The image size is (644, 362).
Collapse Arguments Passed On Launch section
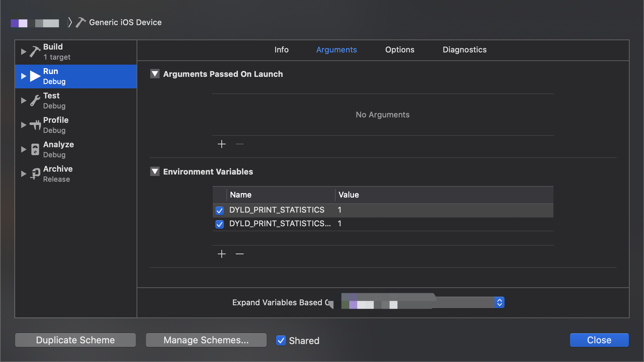pyautogui.click(x=155, y=74)
